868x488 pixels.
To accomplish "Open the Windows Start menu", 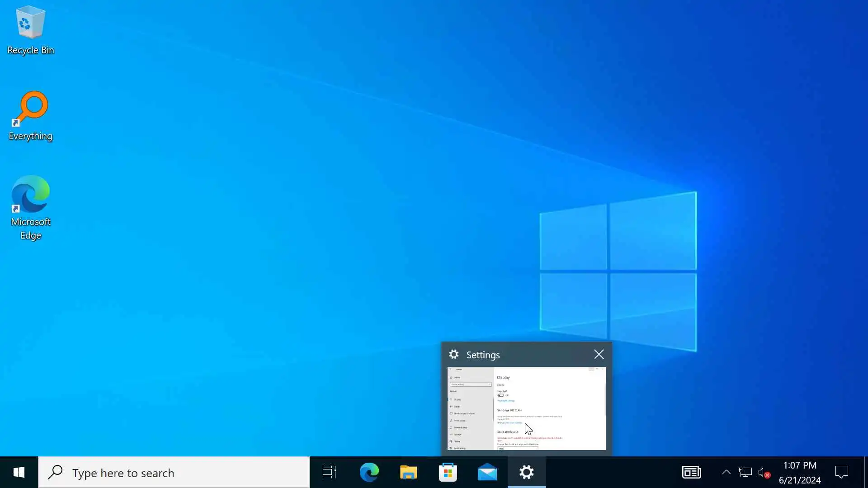I will [19, 472].
